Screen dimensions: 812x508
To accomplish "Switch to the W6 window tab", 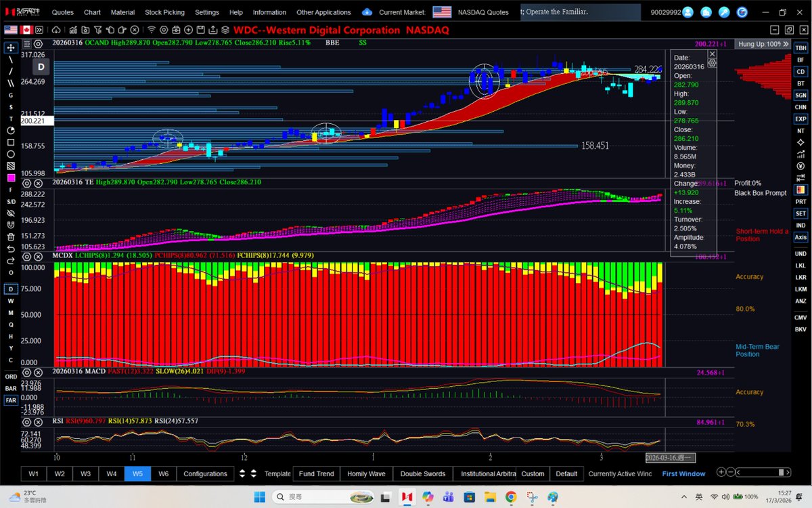I will coord(163,473).
